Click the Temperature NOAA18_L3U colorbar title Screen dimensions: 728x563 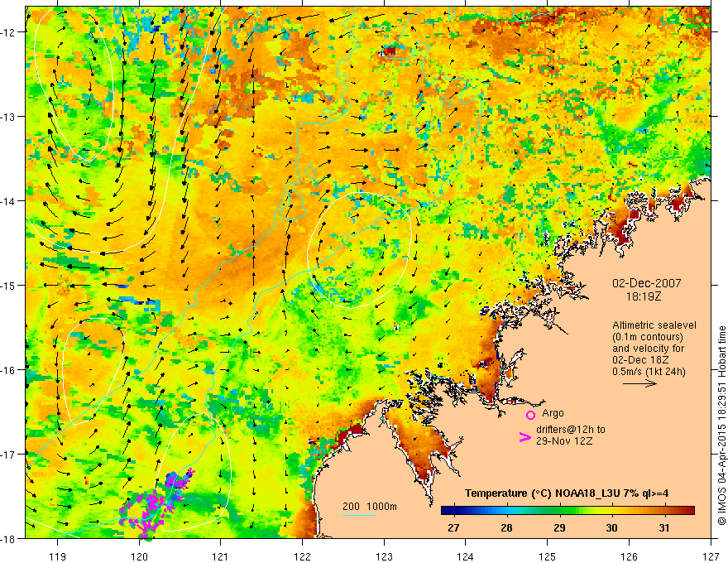[567, 493]
